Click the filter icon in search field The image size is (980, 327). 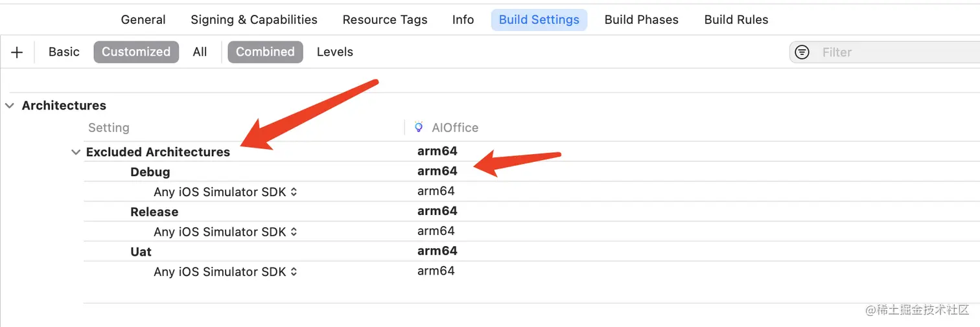(x=802, y=52)
